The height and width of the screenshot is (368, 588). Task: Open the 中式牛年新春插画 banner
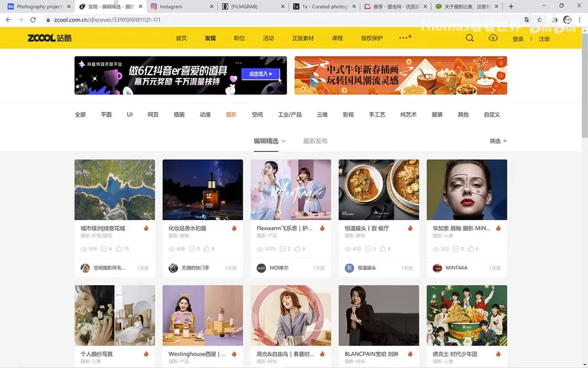point(401,75)
